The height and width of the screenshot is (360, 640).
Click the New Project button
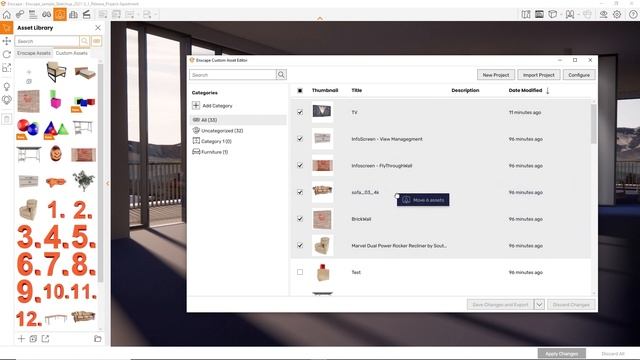tap(496, 75)
